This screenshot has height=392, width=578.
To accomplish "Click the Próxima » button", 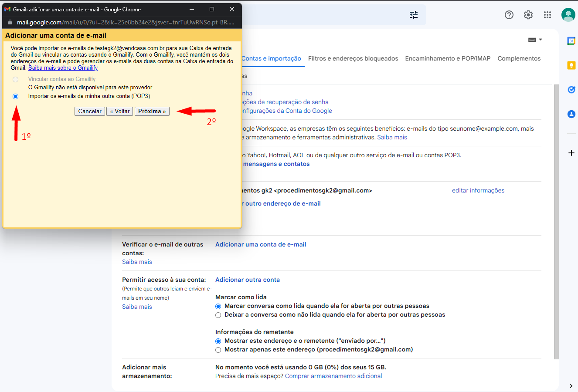I will (152, 112).
